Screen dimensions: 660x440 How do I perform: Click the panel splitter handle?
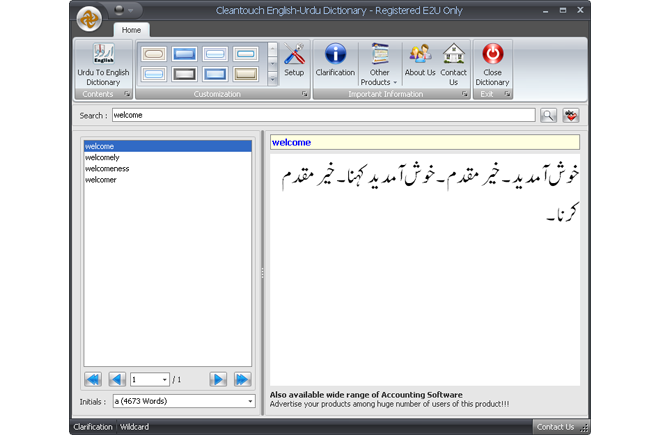coord(263,273)
